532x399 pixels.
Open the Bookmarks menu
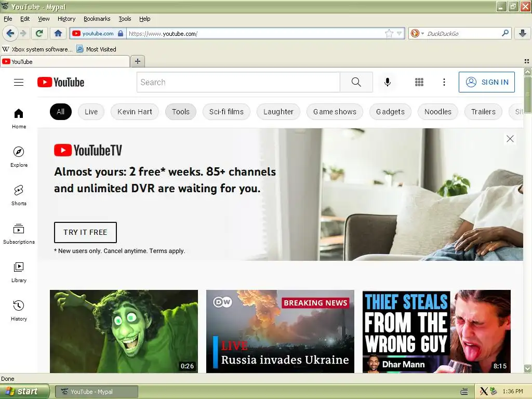pos(97,19)
